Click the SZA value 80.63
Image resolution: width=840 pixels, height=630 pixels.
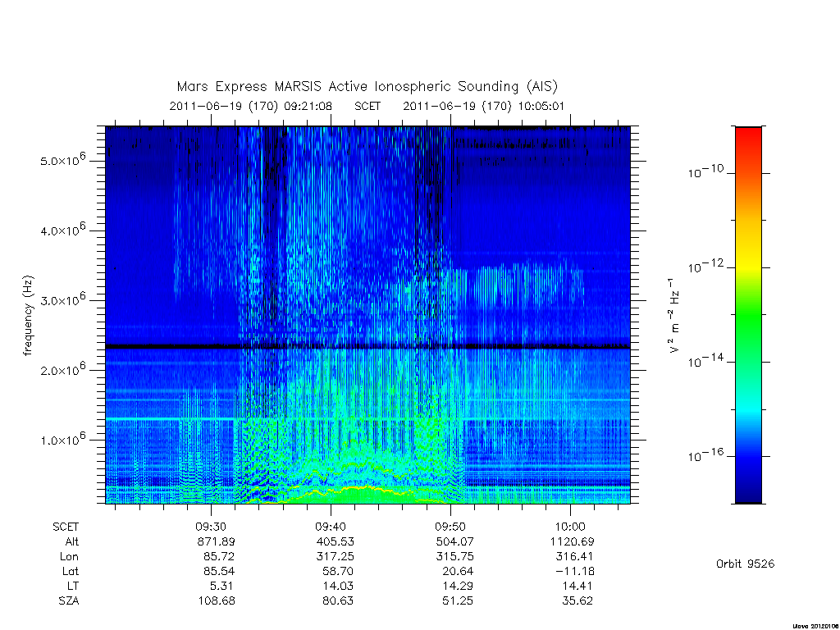click(338, 601)
